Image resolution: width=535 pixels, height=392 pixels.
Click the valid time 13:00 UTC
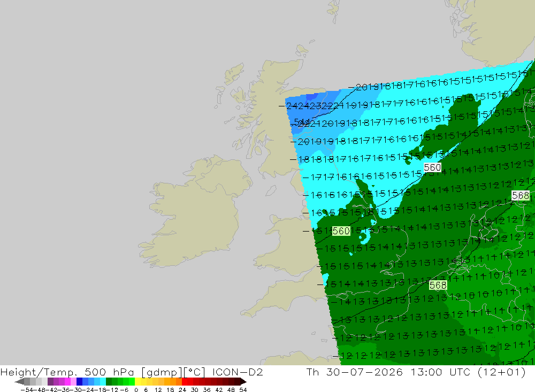point(441,372)
